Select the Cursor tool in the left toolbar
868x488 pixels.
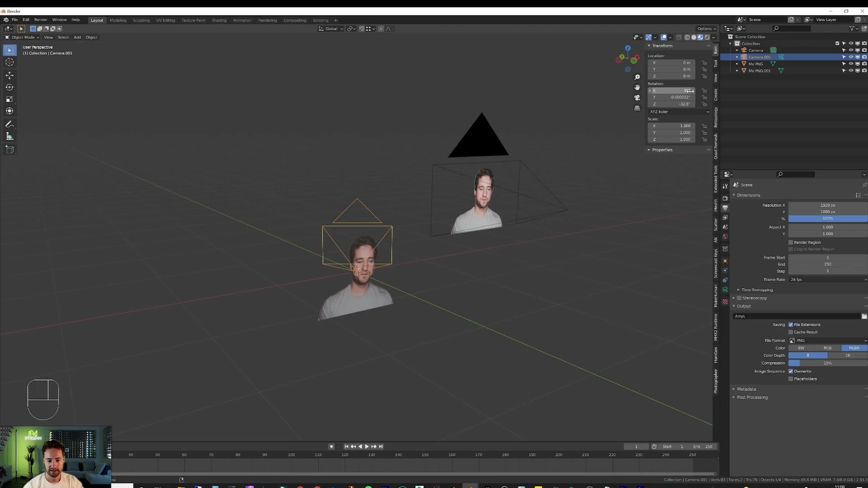(x=9, y=62)
